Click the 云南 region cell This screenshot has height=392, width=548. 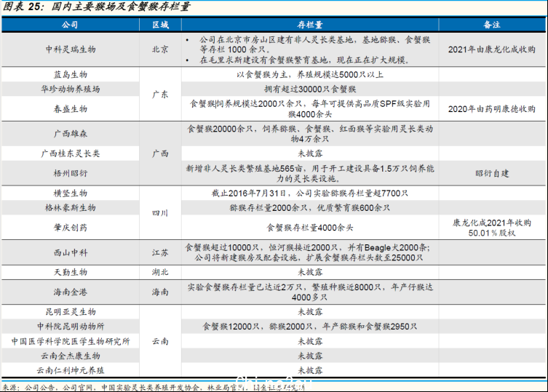[x=160, y=341]
